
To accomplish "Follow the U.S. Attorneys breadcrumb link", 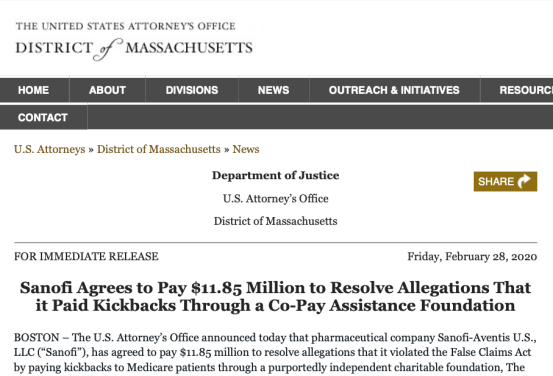I will 50,149.
